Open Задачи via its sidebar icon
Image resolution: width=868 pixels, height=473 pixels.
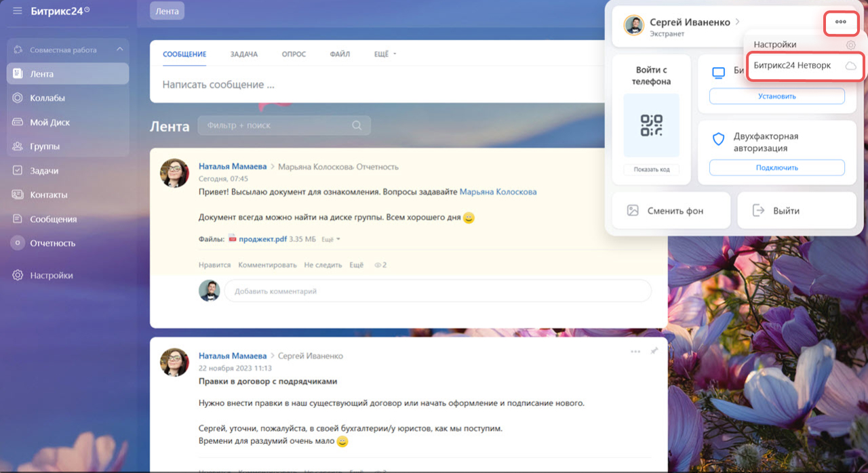pyautogui.click(x=18, y=171)
